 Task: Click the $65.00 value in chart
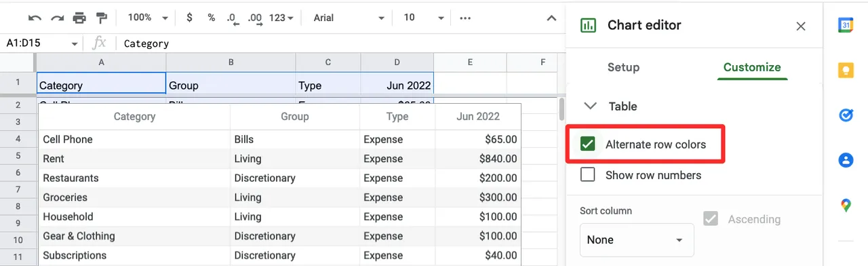pos(501,139)
